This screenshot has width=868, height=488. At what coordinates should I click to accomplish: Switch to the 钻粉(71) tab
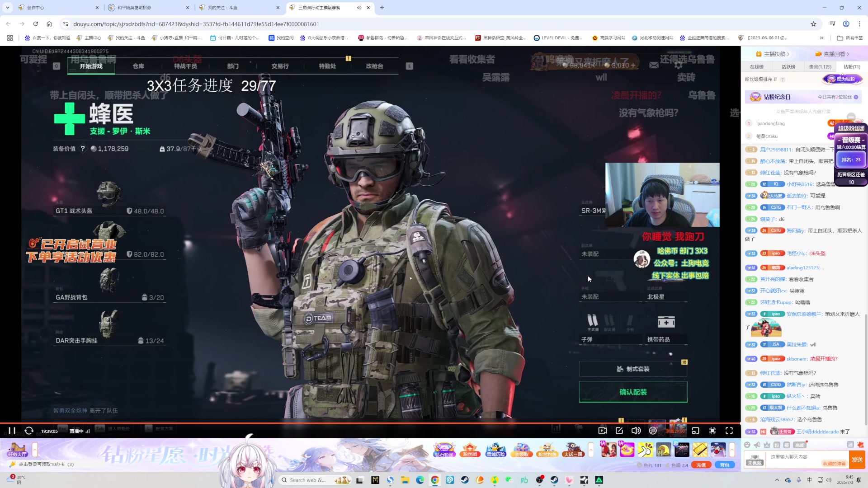pyautogui.click(x=852, y=66)
